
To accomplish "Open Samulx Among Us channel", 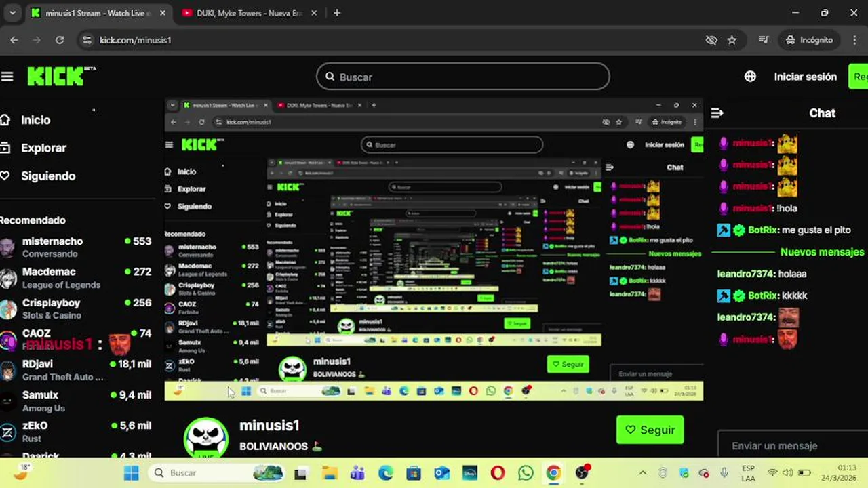I will coord(76,401).
